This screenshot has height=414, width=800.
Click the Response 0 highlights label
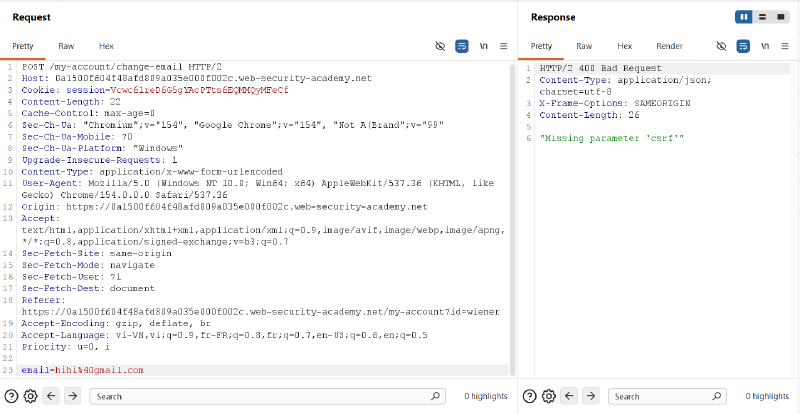coord(767,396)
